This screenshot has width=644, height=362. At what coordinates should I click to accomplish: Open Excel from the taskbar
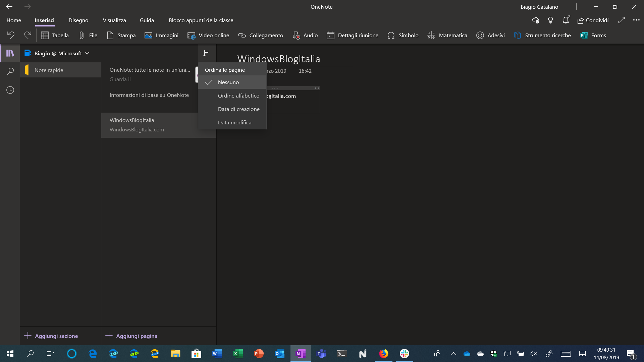click(x=238, y=353)
